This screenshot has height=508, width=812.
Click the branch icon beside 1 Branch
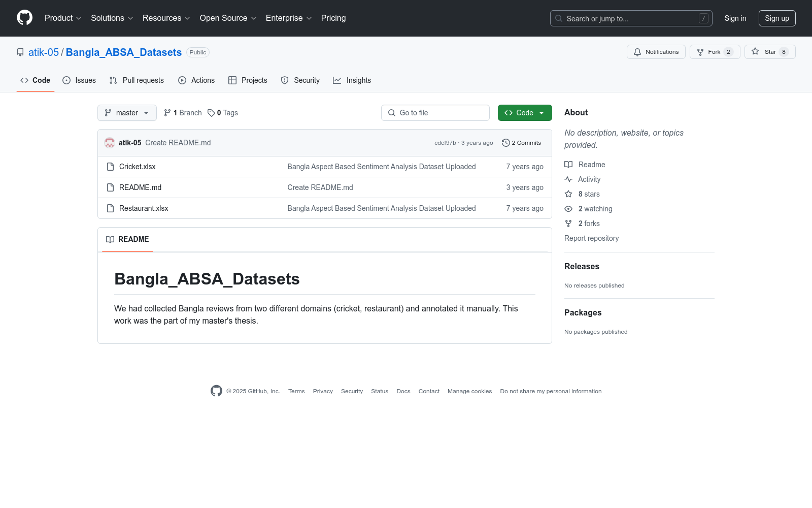click(x=167, y=113)
